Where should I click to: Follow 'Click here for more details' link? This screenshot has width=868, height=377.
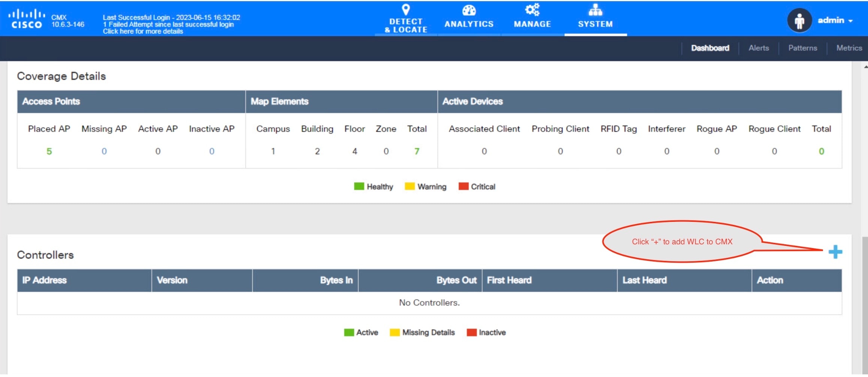143,31
